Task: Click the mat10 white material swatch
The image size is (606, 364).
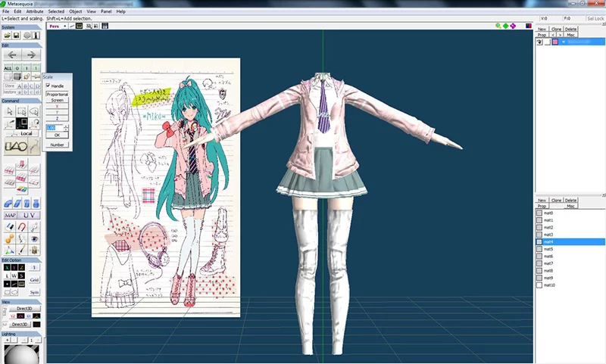Action: point(539,285)
